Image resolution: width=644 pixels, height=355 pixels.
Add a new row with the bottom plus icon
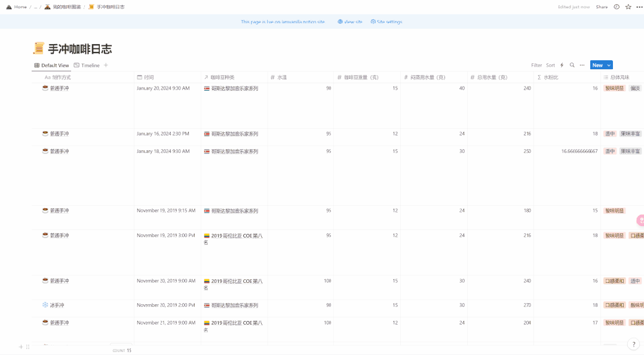(21, 347)
